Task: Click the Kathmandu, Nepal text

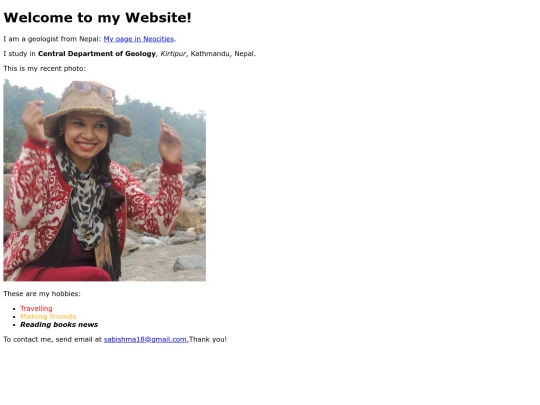Action: pos(223,54)
